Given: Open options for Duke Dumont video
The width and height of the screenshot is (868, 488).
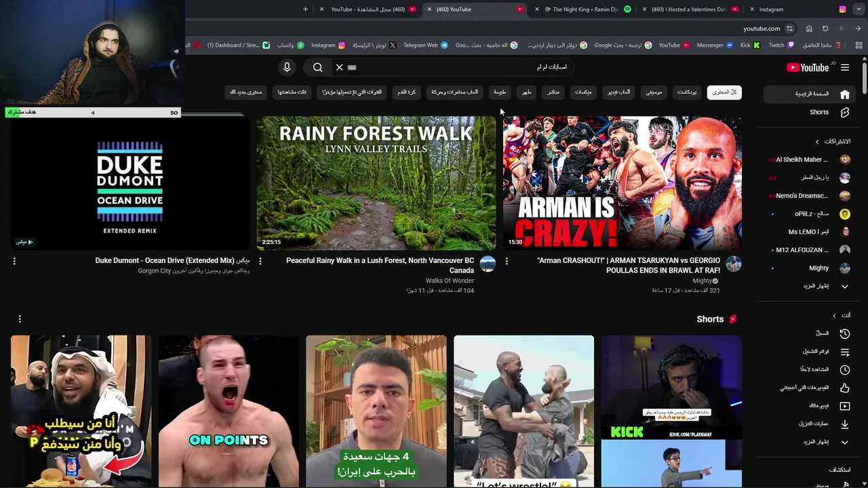Looking at the screenshot, I should point(14,261).
